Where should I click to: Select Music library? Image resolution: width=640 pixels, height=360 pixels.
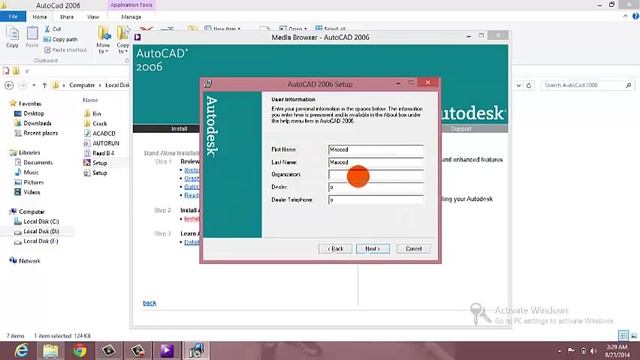point(27,172)
